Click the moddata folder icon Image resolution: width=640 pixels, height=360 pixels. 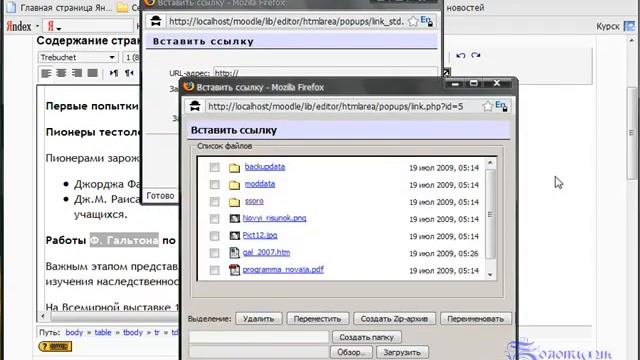[x=234, y=185]
